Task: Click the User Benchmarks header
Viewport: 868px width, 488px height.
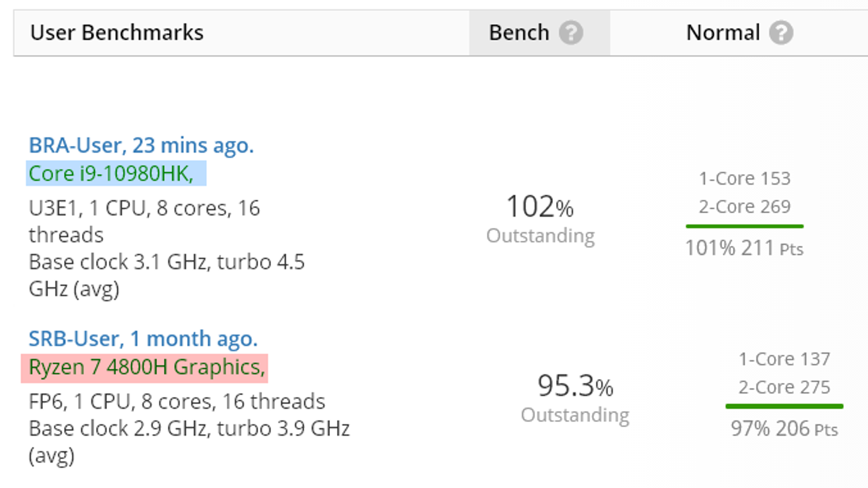Action: click(x=117, y=33)
